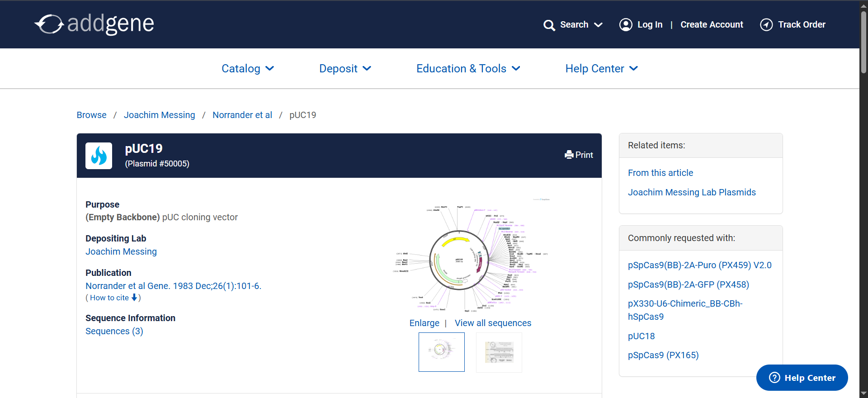The width and height of the screenshot is (868, 398).
Task: Click the page vertical scrollbar thumb
Action: tap(863, 42)
